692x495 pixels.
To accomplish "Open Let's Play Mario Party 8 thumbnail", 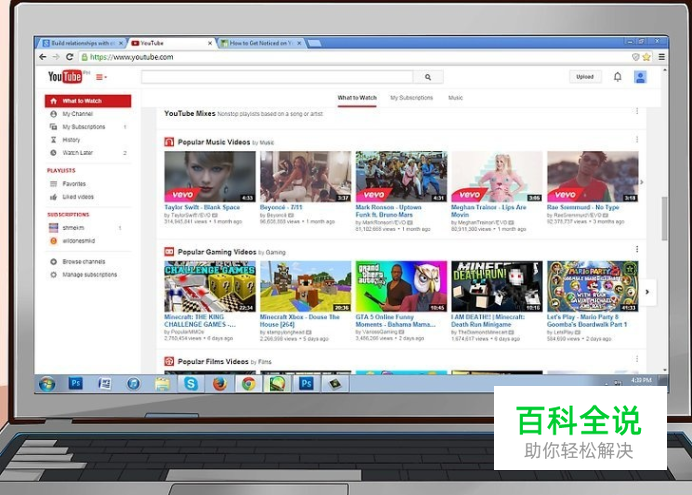I will [x=593, y=286].
